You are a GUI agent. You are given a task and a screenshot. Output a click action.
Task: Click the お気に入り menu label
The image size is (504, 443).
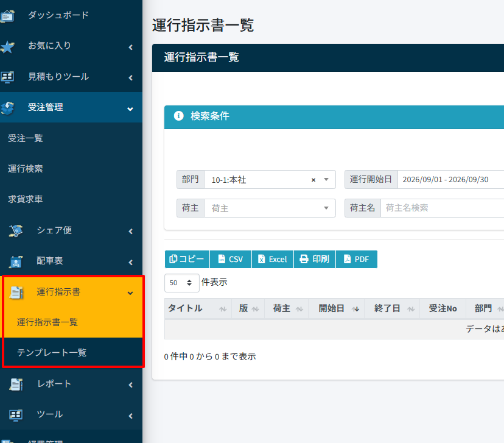(49, 46)
